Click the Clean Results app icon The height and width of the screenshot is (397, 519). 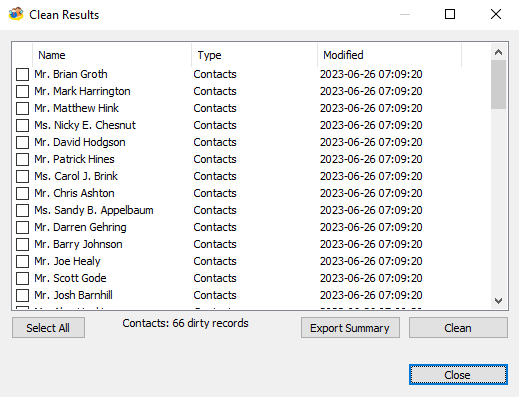coord(16,14)
